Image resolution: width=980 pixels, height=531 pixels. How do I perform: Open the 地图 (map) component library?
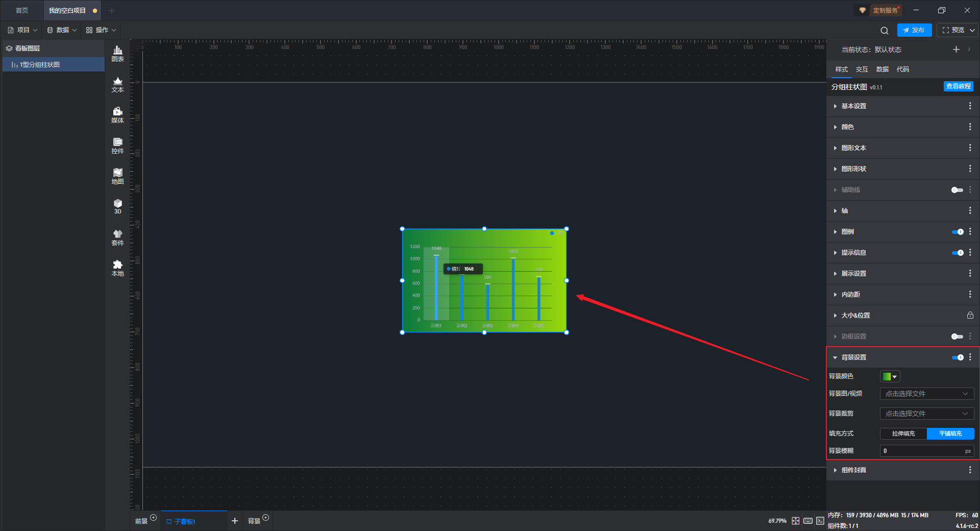[x=117, y=176]
